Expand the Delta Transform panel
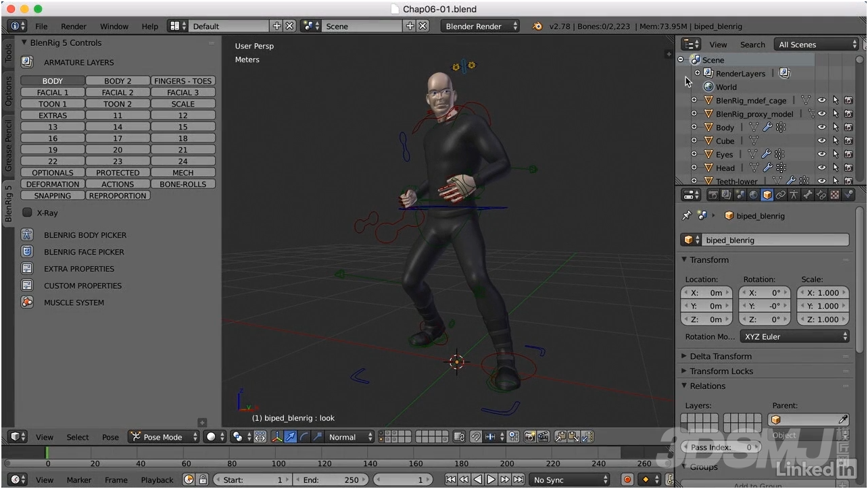The height and width of the screenshot is (489, 868). coord(721,356)
